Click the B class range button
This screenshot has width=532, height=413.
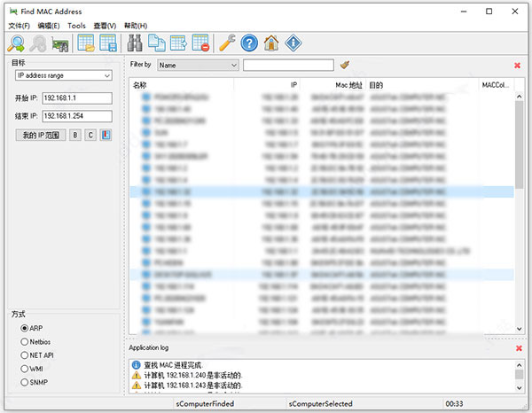[x=75, y=135]
